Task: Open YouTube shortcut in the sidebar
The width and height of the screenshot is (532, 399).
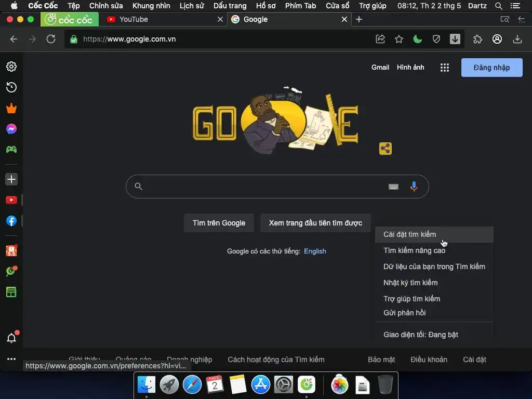Action: coord(11,200)
